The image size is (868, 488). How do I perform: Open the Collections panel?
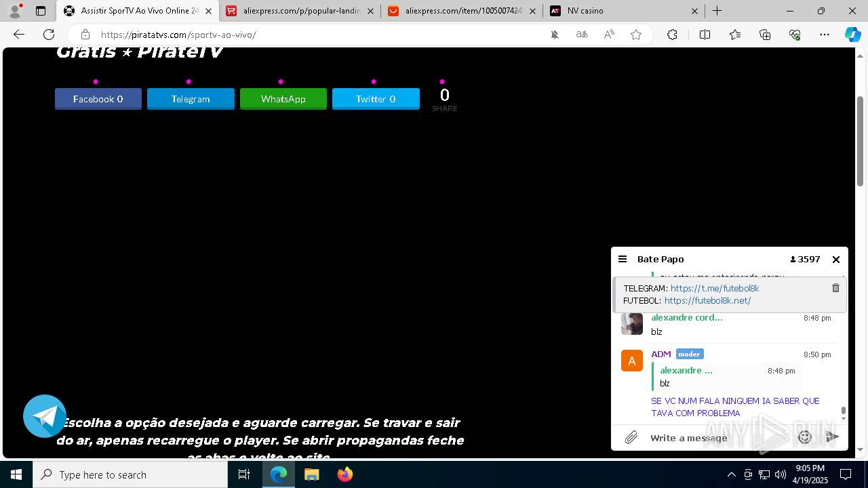tap(765, 35)
